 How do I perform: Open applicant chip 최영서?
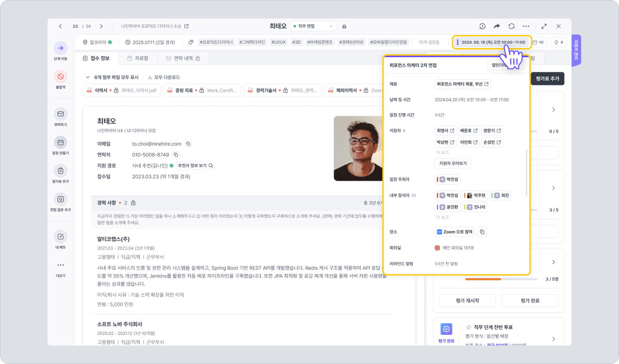coord(446,131)
